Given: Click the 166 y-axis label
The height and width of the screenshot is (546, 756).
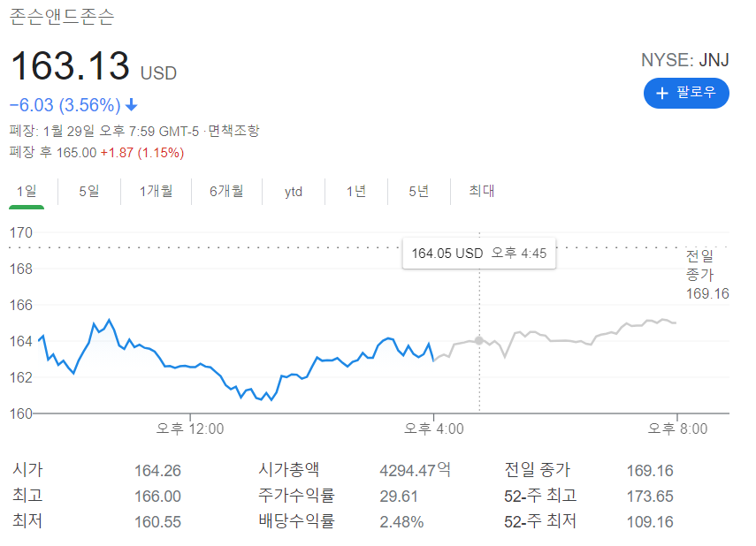Looking at the screenshot, I should pos(20,305).
